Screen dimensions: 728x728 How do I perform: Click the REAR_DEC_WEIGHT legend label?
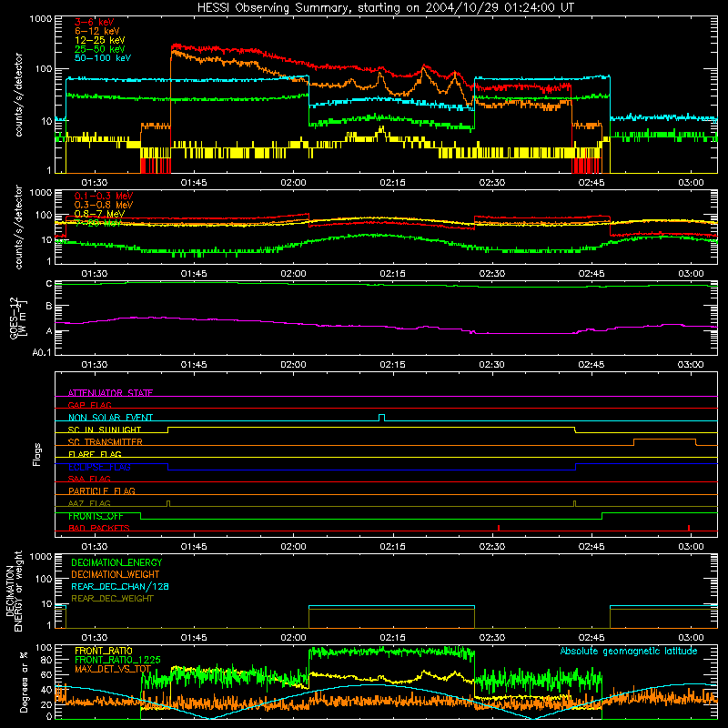pos(112,599)
